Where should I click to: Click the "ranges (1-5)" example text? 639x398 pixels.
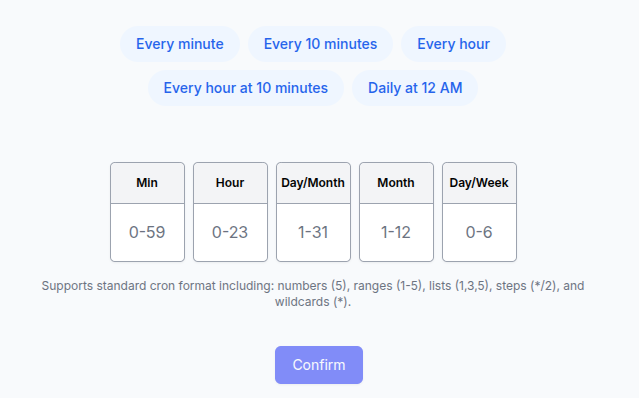(x=388, y=286)
